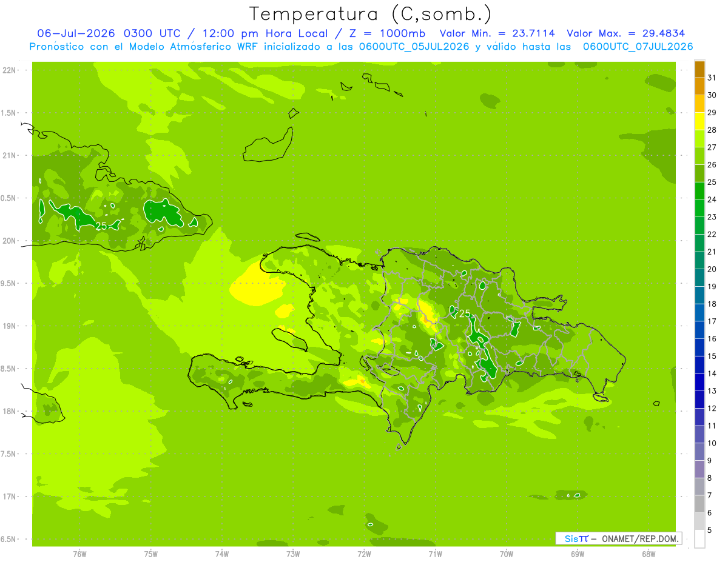Image resolution: width=728 pixels, height=562 pixels.
Task: Click the "70W" longitude label
Action: [x=507, y=554]
